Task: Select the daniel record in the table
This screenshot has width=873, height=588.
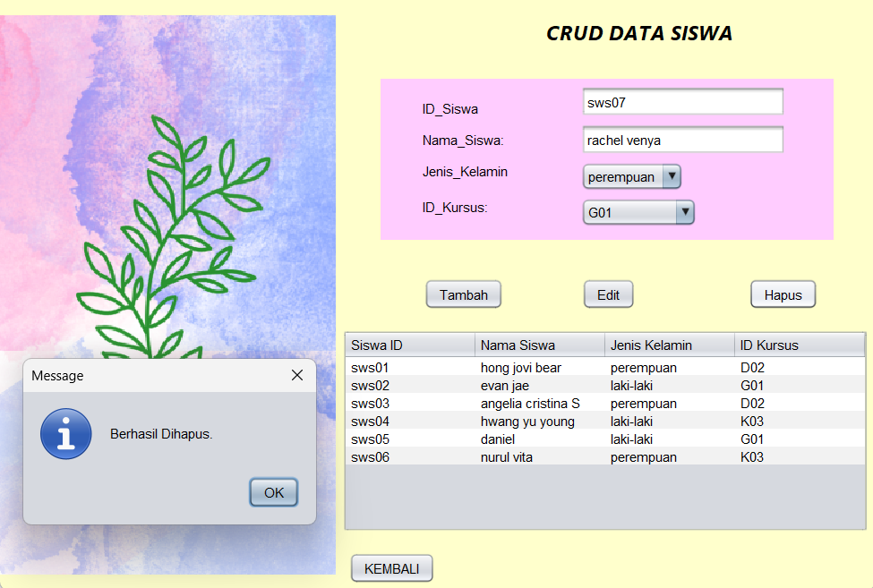Action: click(x=537, y=439)
